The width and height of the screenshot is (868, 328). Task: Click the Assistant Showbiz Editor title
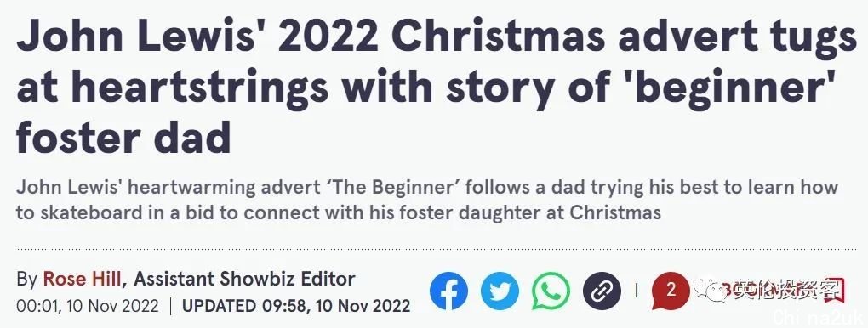click(x=244, y=279)
